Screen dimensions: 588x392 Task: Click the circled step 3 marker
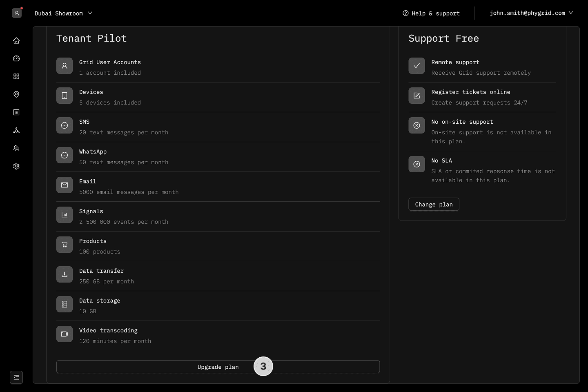coord(263,366)
